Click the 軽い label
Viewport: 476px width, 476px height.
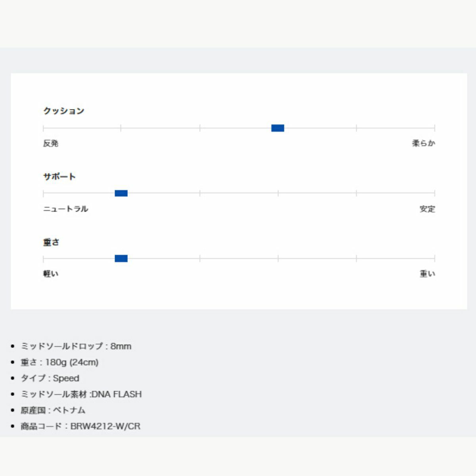point(51,274)
